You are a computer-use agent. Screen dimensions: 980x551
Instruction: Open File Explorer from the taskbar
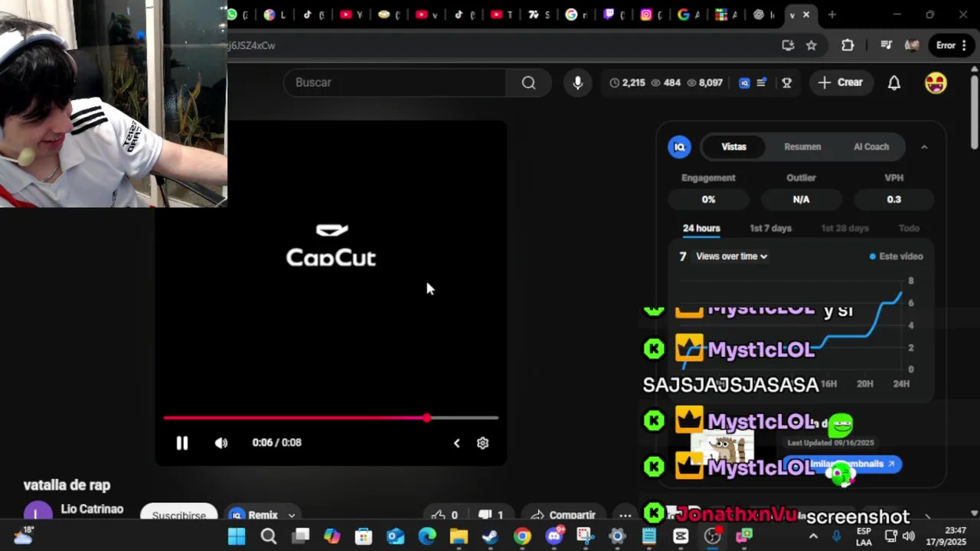pyautogui.click(x=459, y=536)
